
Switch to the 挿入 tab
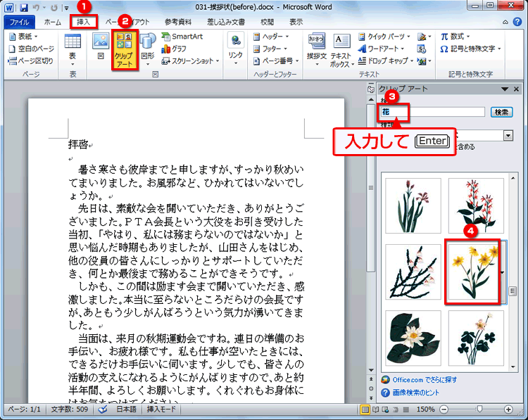point(84,23)
